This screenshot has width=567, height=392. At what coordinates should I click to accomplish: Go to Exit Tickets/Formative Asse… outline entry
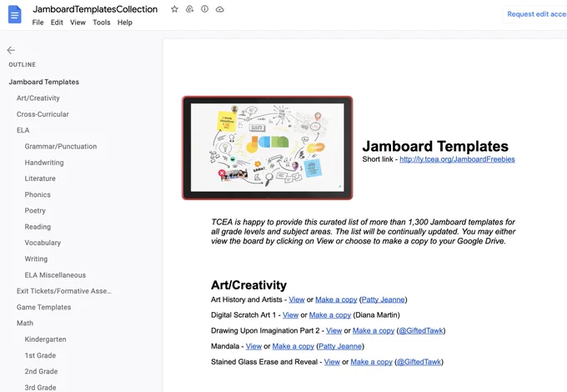pyautogui.click(x=64, y=291)
